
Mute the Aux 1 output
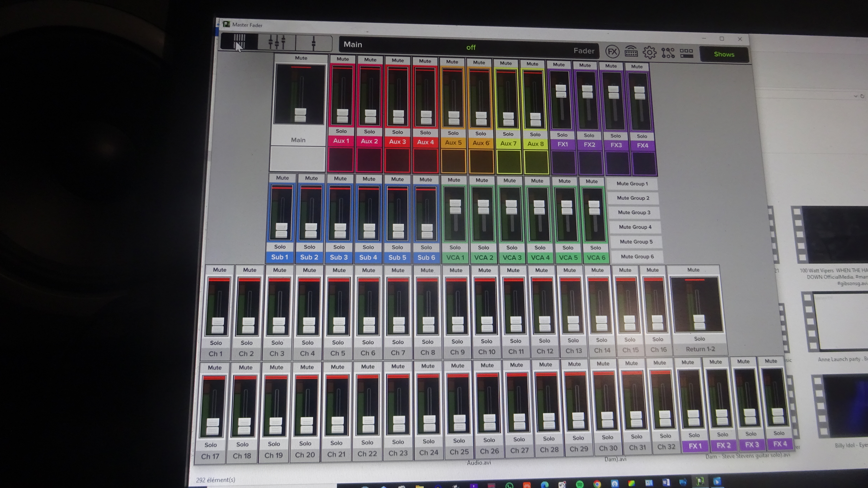point(342,59)
